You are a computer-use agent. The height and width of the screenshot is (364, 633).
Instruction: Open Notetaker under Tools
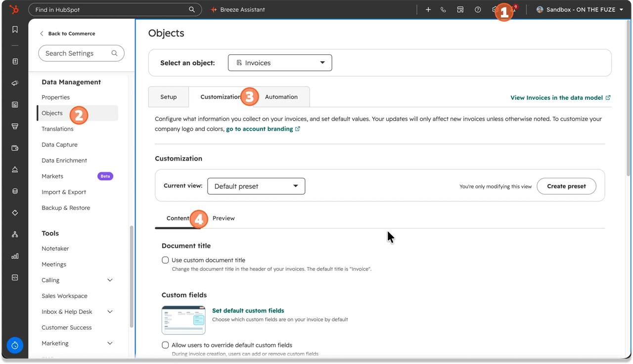coord(55,248)
